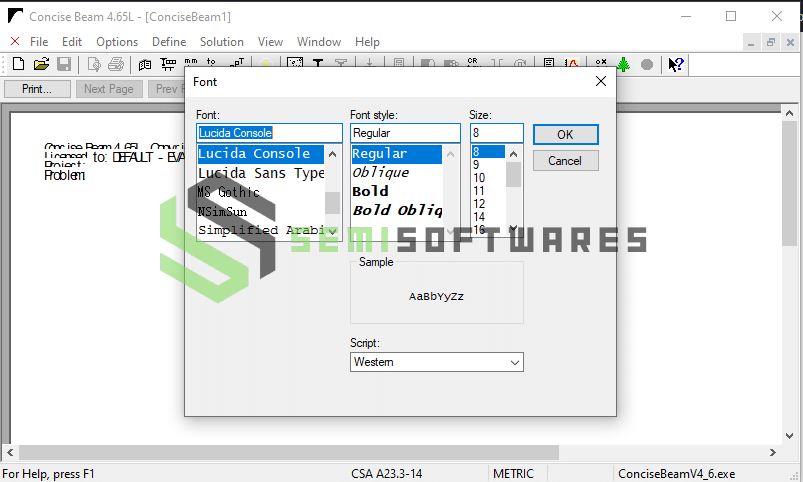The image size is (803, 482).
Task: Close the Font dialog with X
Action: (601, 81)
